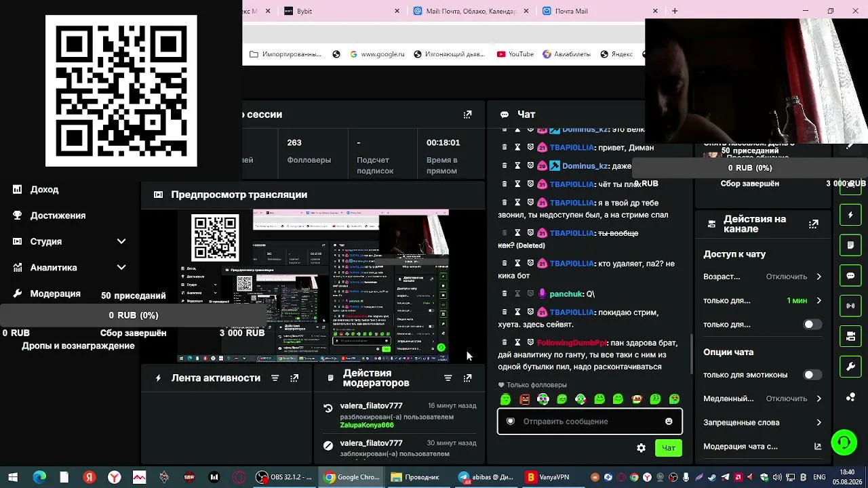Click the green support headset button

click(844, 443)
